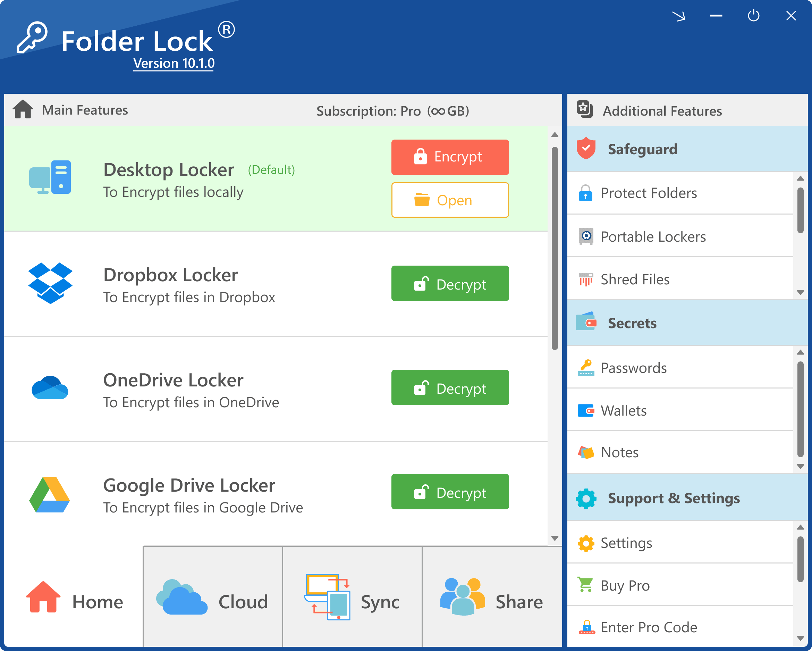Click the Desktop Locker title text
Image resolution: width=812 pixels, height=651 pixels.
click(169, 170)
